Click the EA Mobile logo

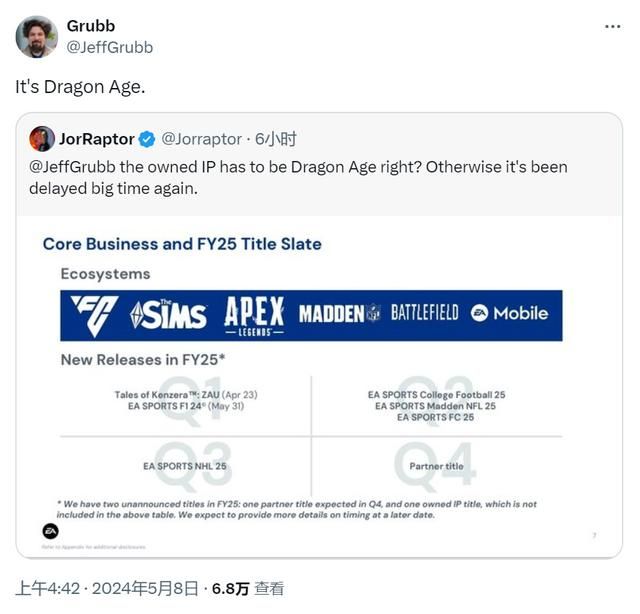click(x=510, y=314)
